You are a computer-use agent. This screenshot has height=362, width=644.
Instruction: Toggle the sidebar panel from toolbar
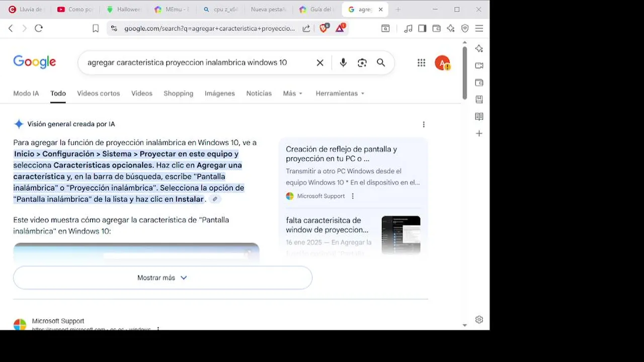click(x=423, y=29)
